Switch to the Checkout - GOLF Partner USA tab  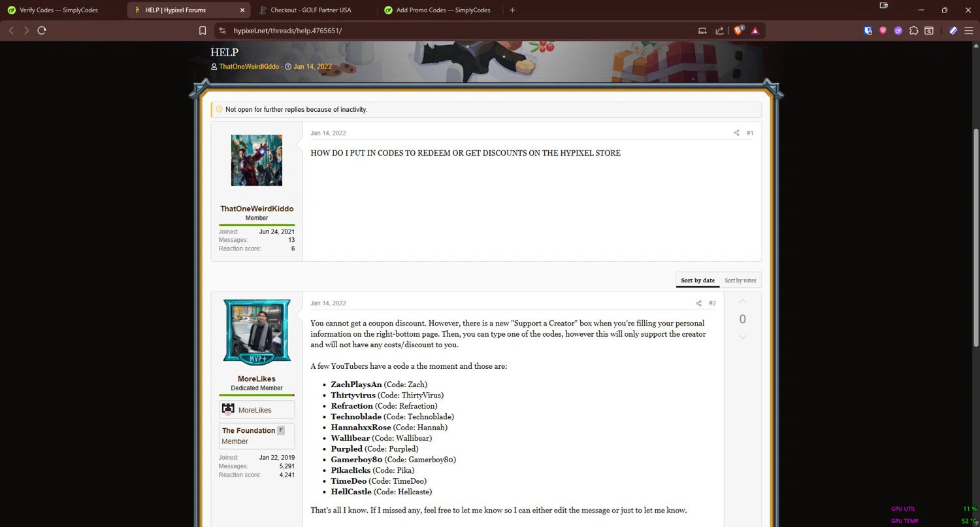(314, 10)
